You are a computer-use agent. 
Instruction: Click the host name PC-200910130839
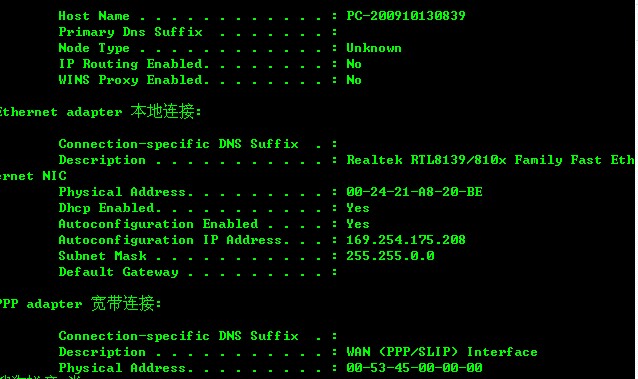[x=406, y=16]
